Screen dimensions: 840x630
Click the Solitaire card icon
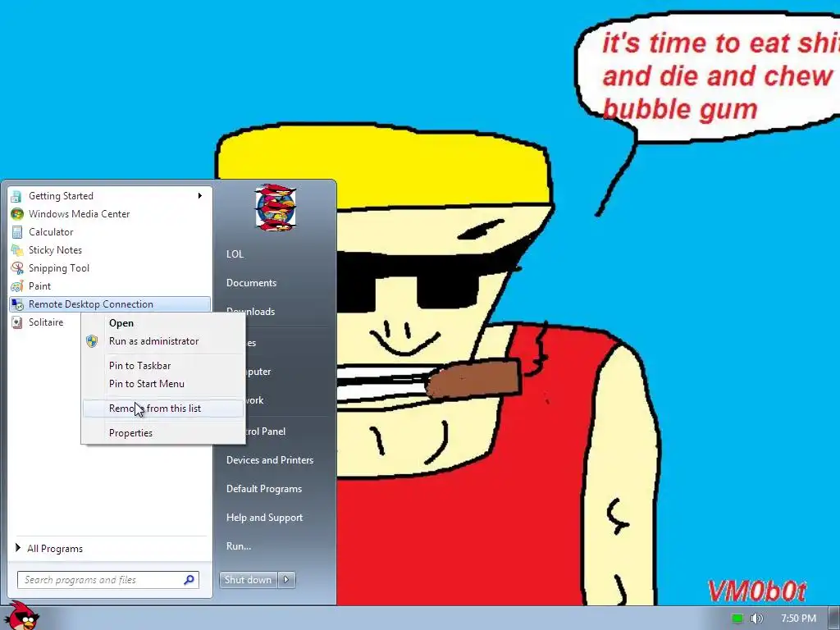(16, 322)
